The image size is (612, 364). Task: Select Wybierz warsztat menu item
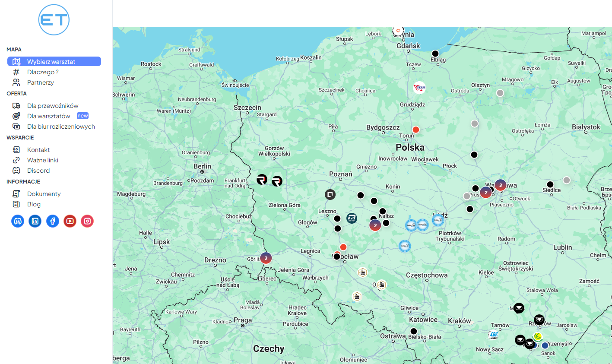click(x=54, y=62)
